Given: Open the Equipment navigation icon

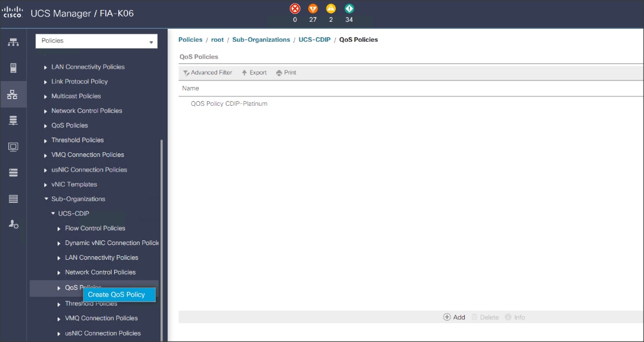Looking at the screenshot, I should point(13,41).
